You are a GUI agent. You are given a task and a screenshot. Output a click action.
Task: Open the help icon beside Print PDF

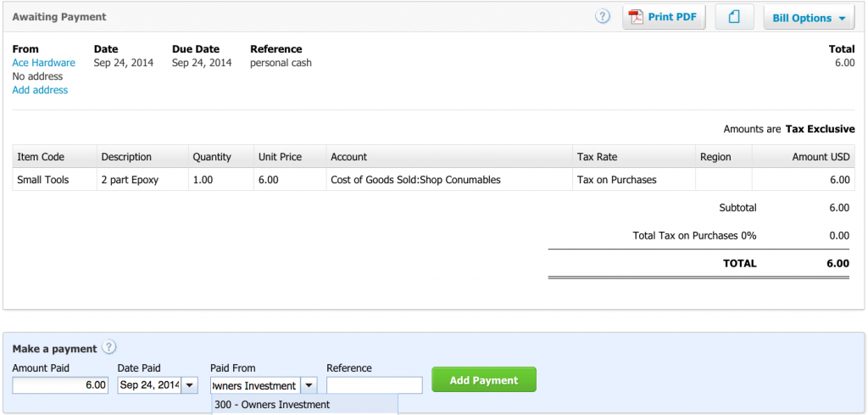click(603, 17)
